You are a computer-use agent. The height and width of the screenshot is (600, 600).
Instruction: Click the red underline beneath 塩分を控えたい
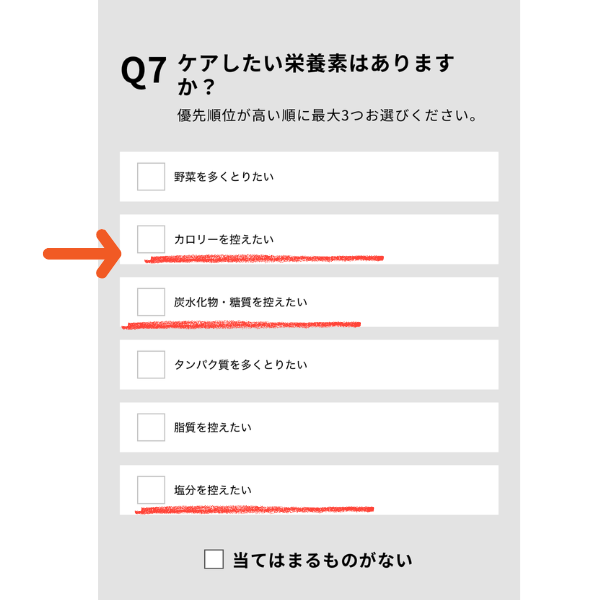(255, 509)
